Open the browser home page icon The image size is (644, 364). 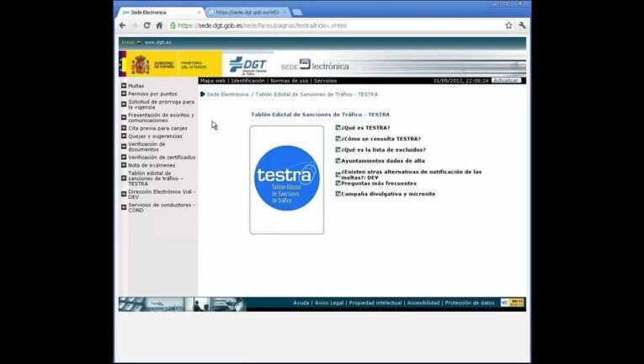pos(159,25)
